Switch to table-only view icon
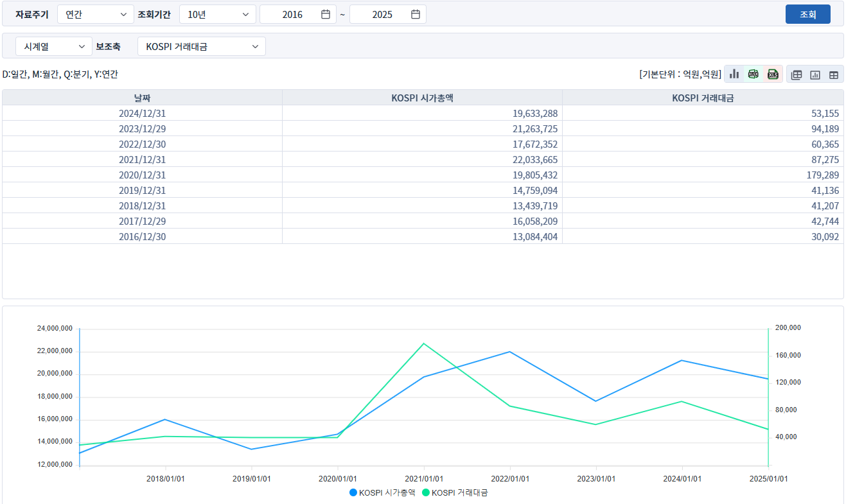The height and width of the screenshot is (504, 846). (834, 74)
